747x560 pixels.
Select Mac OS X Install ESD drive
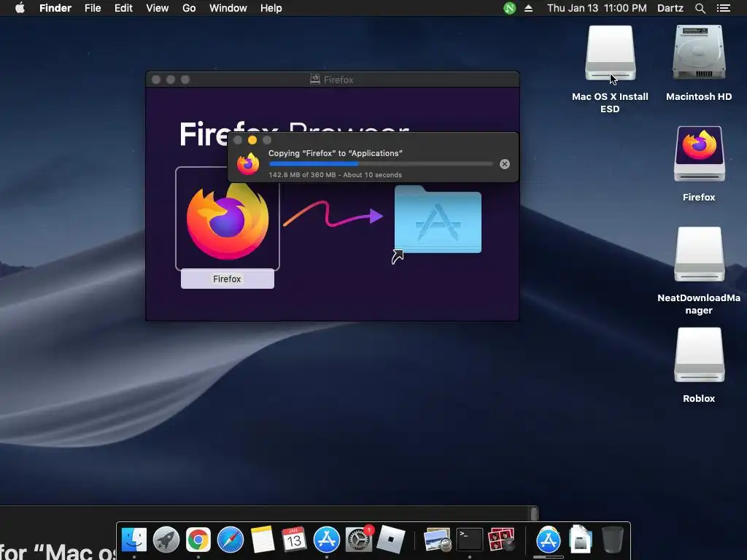[611, 52]
